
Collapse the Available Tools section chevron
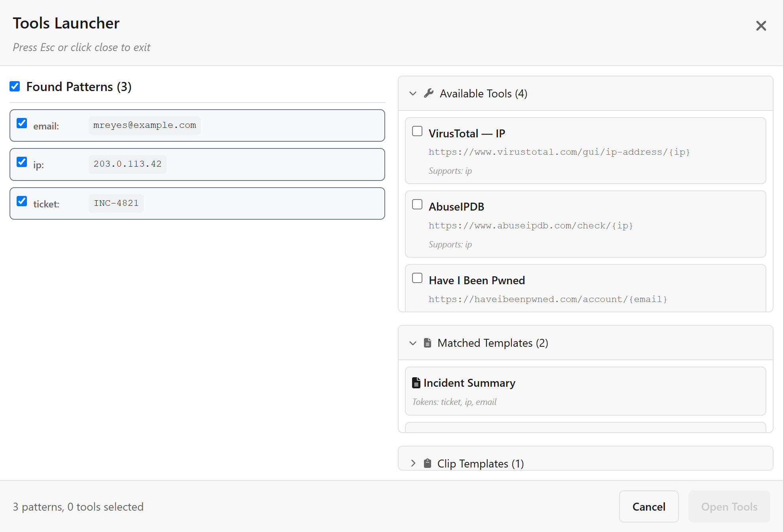[x=413, y=94]
